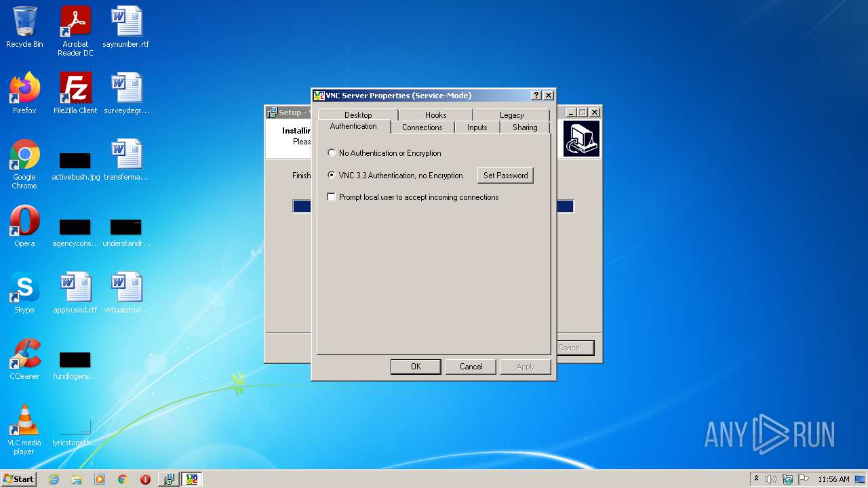Switch to Setup installer taskbar button
This screenshot has width=868, height=488.
pyautogui.click(x=168, y=479)
